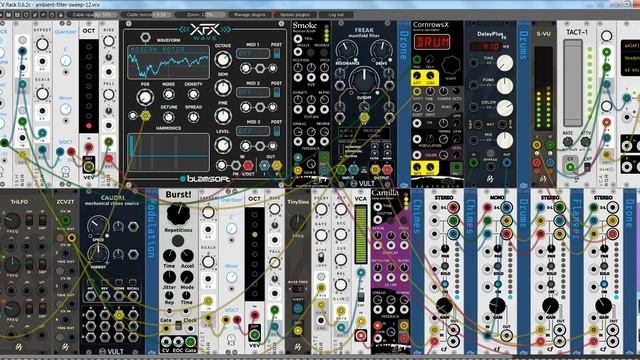This screenshot has width=640, height=360.
Task: Click the Log out button
Action: pyautogui.click(x=336, y=14)
